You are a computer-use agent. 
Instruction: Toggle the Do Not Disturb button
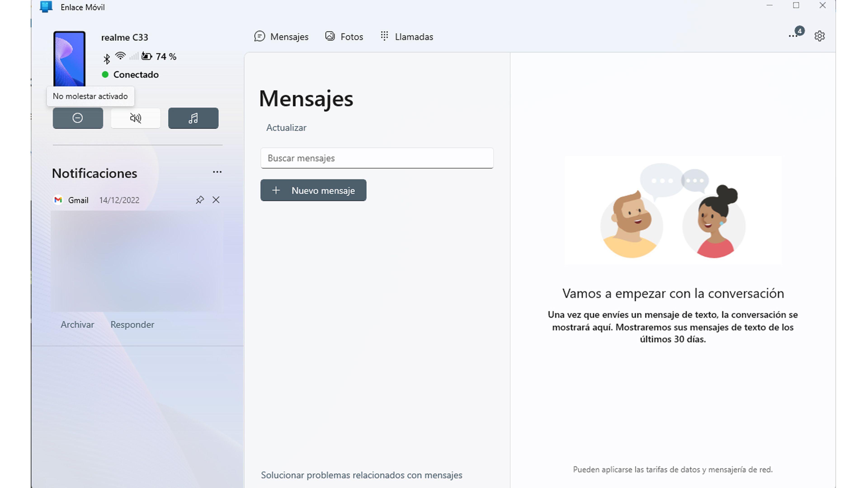click(x=78, y=118)
